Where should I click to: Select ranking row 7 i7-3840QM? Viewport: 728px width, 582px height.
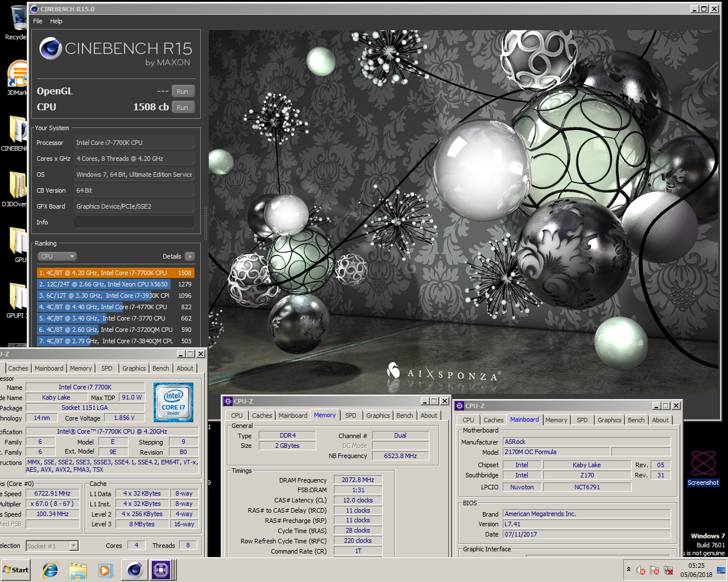pyautogui.click(x=115, y=341)
